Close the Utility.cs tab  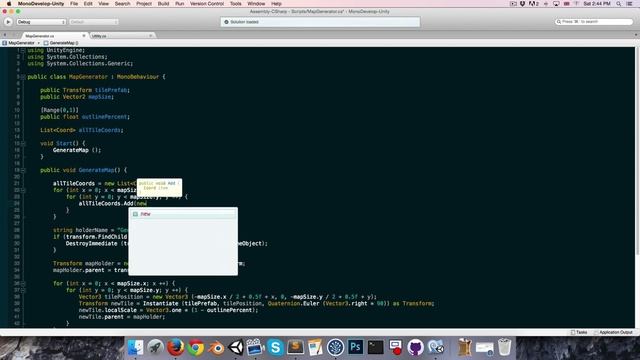click(x=151, y=36)
